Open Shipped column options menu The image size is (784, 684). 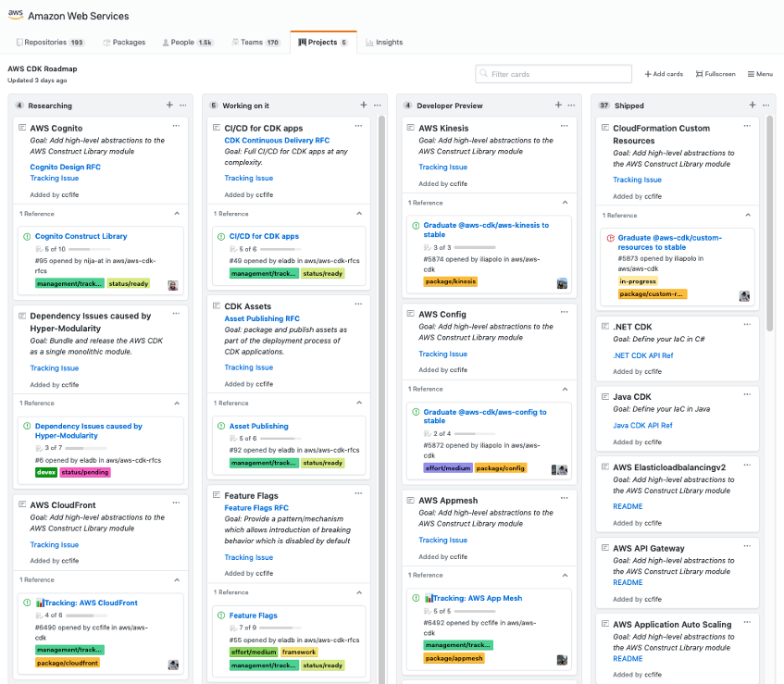[766, 105]
